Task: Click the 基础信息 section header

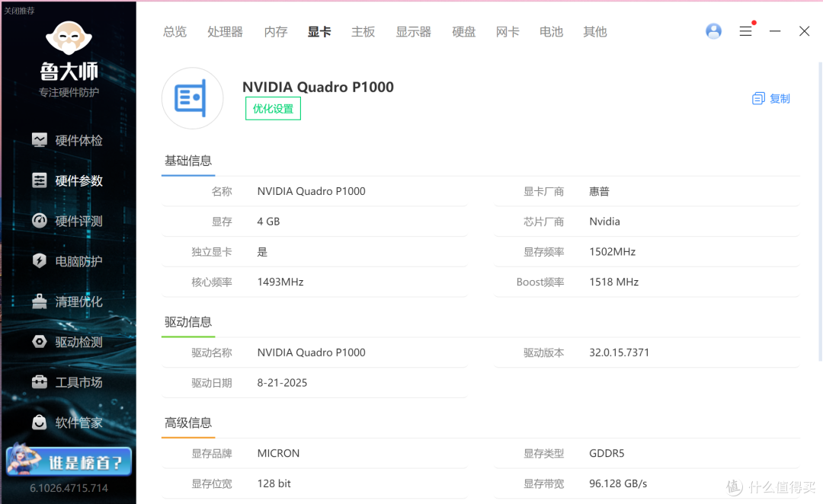Action: 188,161
